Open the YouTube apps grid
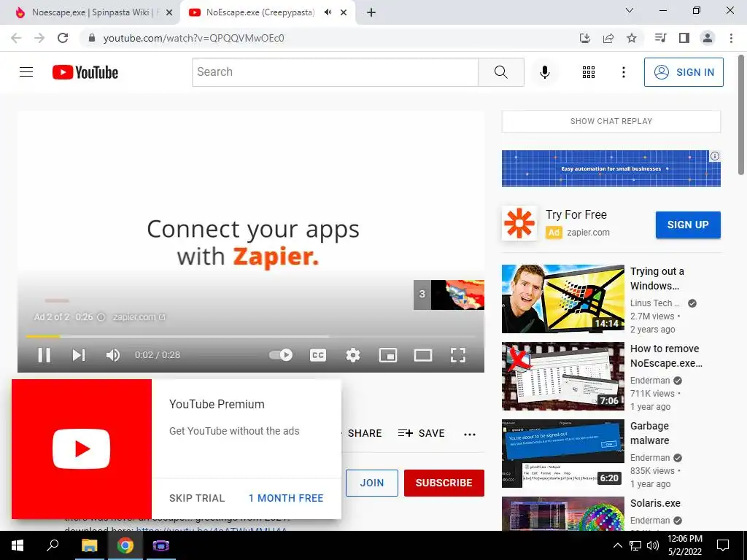 click(x=589, y=72)
